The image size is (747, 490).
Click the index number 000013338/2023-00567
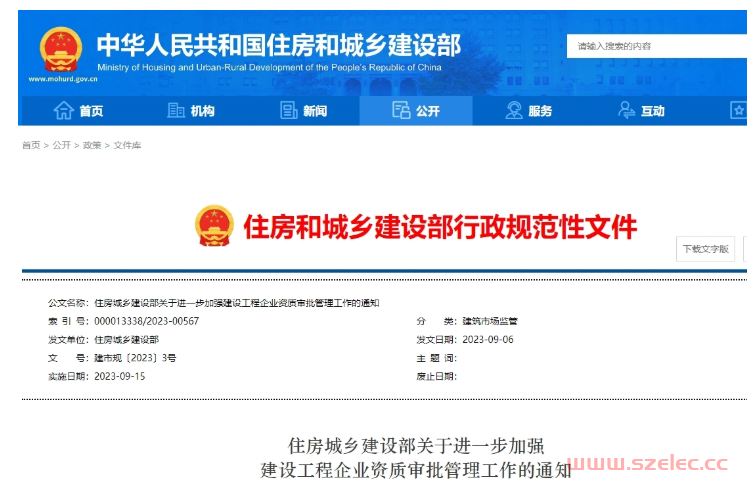(x=147, y=321)
